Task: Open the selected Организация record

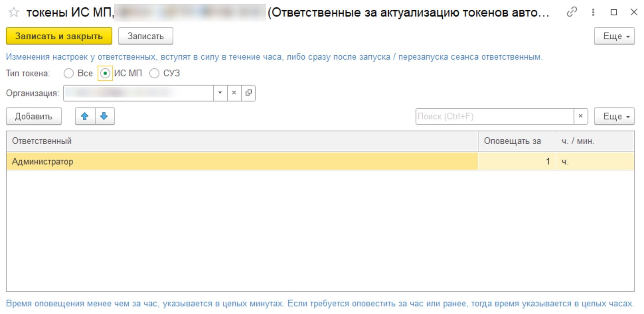Action: pyautogui.click(x=248, y=93)
